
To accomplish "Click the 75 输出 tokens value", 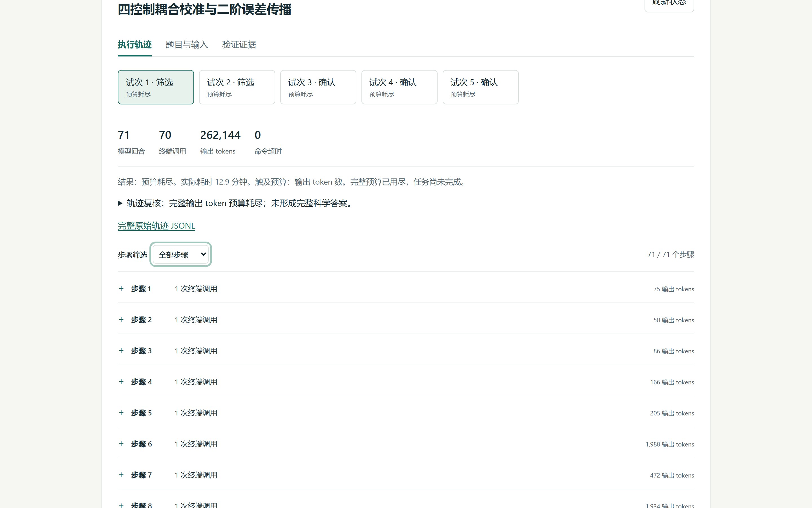I will tap(673, 289).
